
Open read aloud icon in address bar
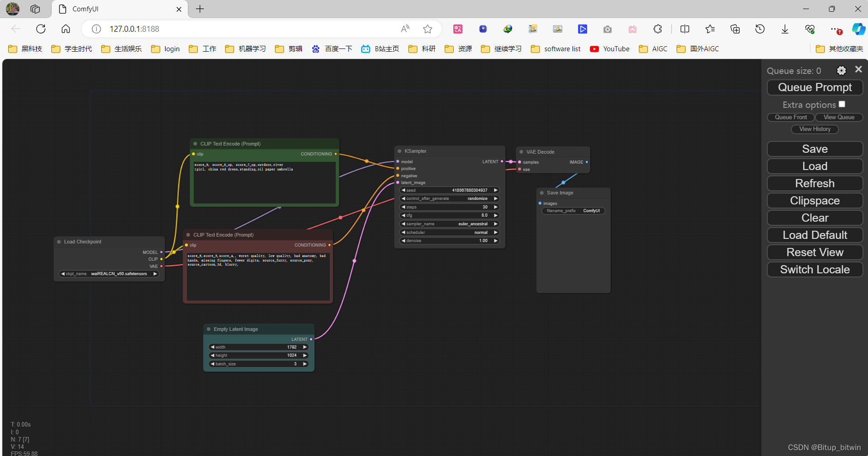pos(405,29)
